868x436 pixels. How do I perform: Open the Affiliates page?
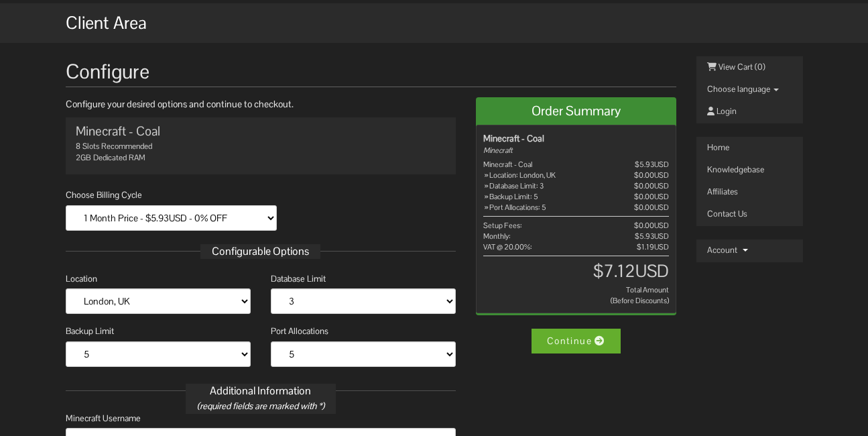click(723, 192)
